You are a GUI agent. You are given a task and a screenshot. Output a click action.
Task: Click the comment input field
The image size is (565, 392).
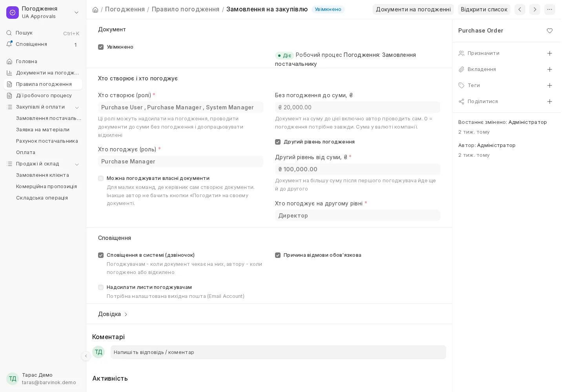[278, 352]
